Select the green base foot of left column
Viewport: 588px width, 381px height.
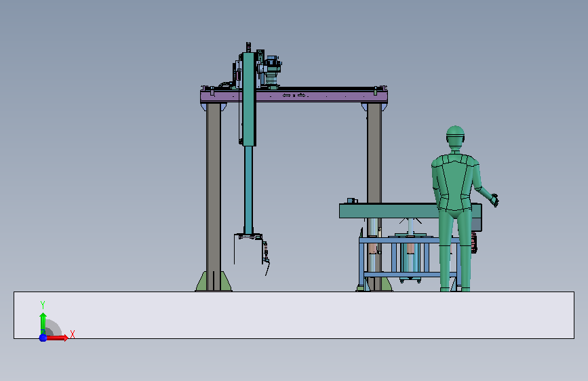pyautogui.click(x=214, y=281)
